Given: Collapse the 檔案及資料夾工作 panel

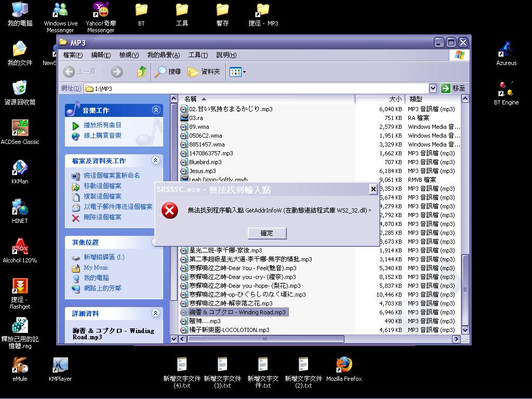Looking at the screenshot, I should [x=156, y=161].
